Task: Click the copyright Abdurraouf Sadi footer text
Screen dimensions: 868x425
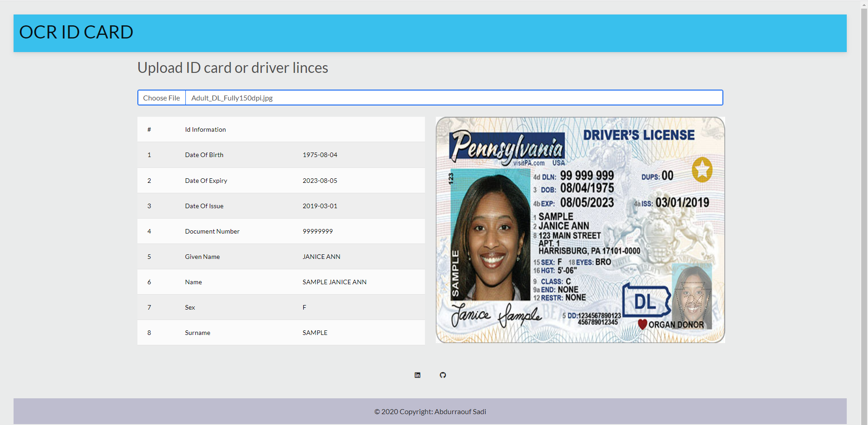Action: click(x=430, y=411)
